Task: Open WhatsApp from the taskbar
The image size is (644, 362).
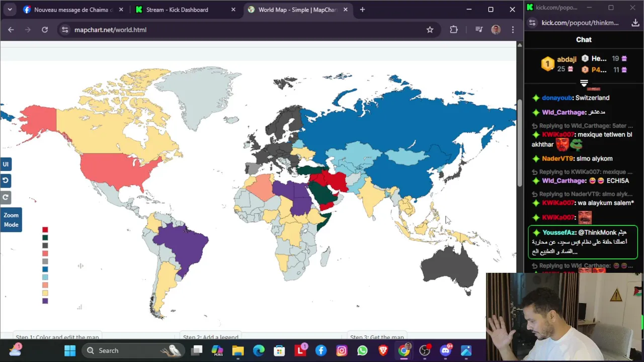Action: point(362,350)
